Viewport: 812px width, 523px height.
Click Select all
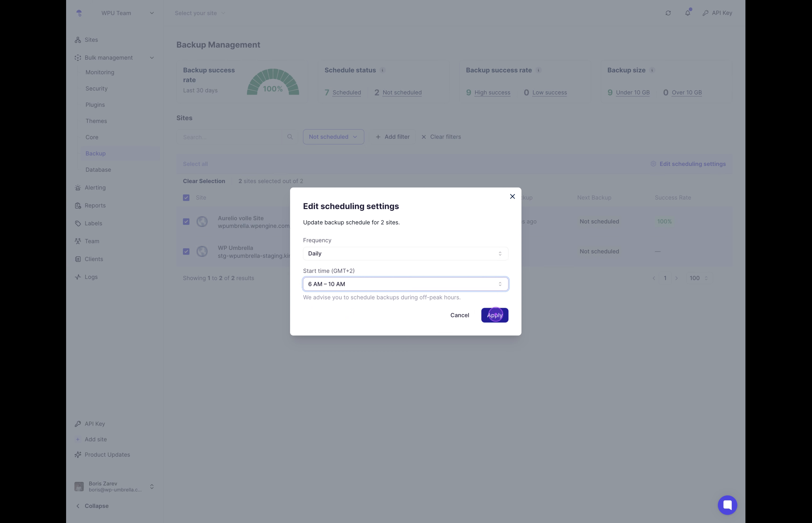195,164
